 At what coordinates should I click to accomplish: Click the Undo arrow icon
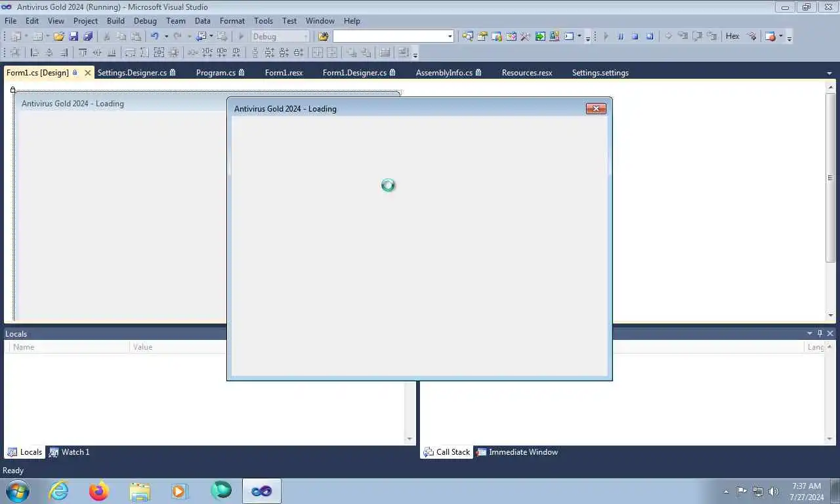154,36
